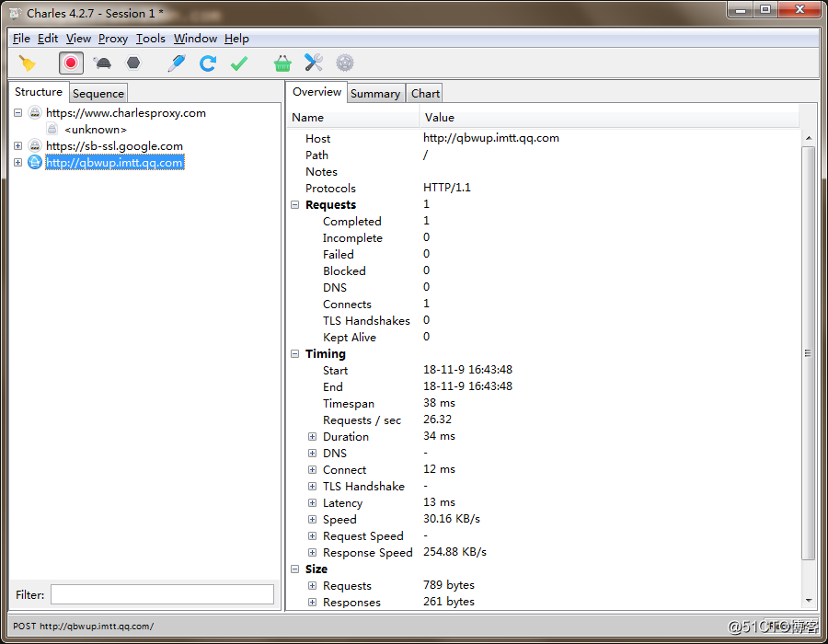Viewport: 828px width, 644px height.
Task: Open the Window menu
Action: 195,39
